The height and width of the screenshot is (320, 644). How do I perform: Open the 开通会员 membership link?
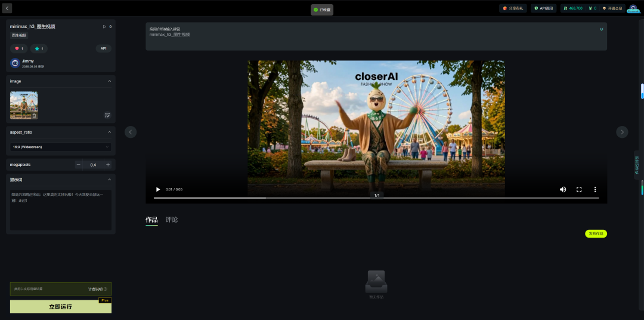[612, 8]
